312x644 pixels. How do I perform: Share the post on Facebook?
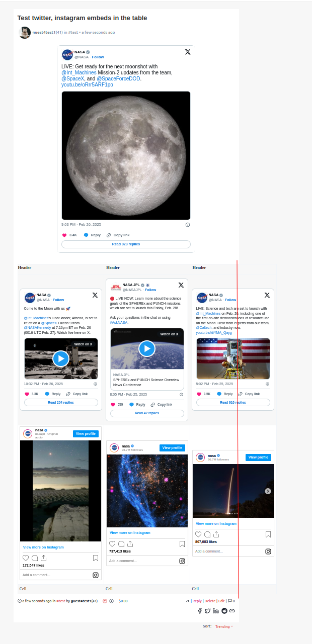pyautogui.click(x=200, y=611)
